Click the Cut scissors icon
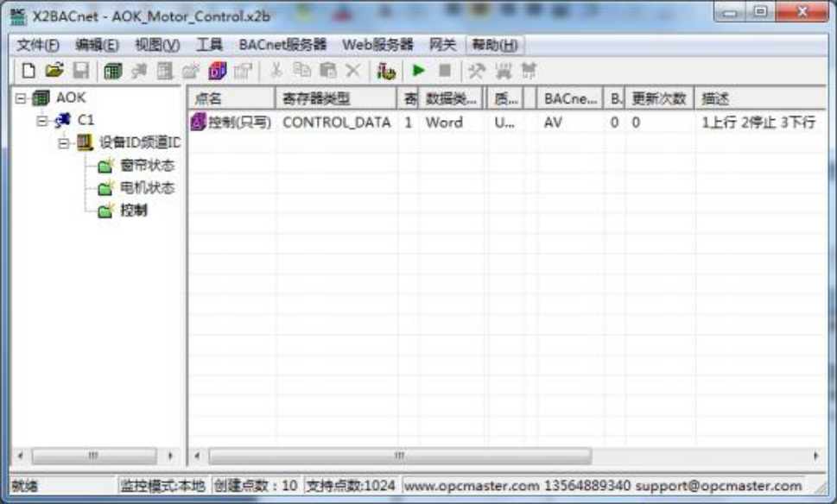Image resolution: width=837 pixels, height=504 pixels. pyautogui.click(x=276, y=71)
